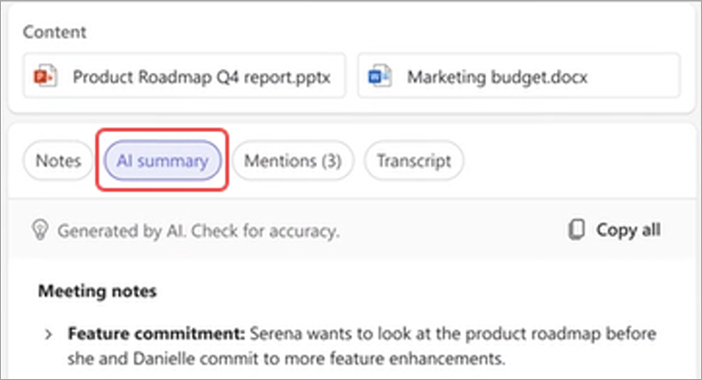Click the Word icon on the budget file
Viewport: 702px width, 380px height.
tap(380, 76)
